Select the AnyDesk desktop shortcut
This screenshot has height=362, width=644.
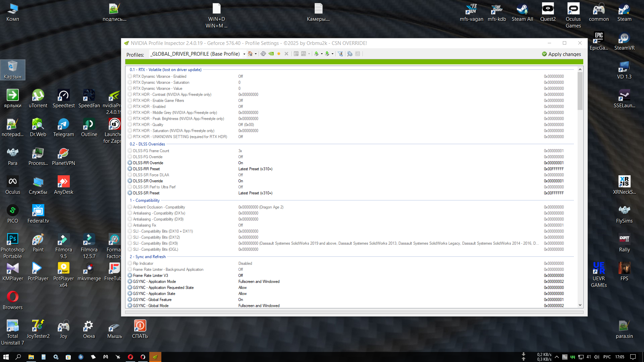63,185
